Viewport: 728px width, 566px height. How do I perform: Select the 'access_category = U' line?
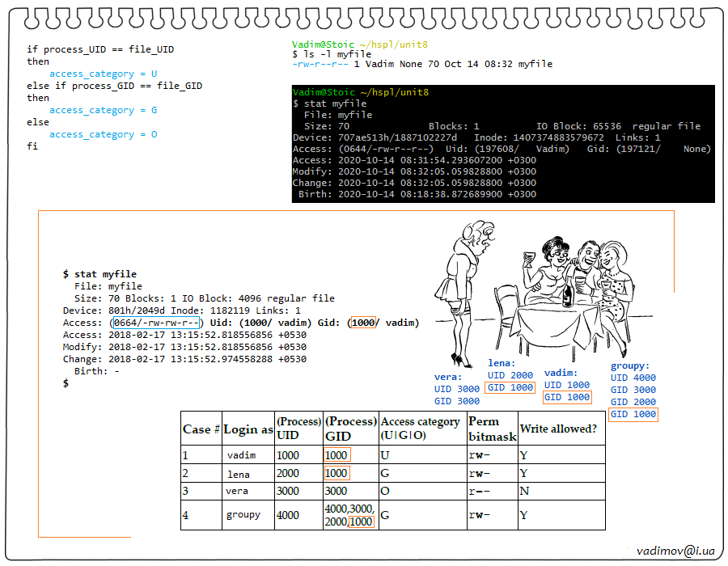103,74
